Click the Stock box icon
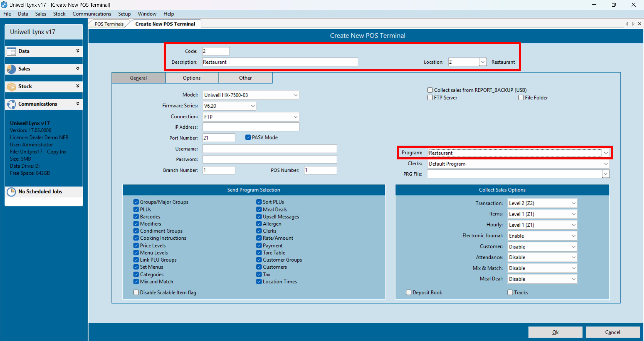 (11, 86)
